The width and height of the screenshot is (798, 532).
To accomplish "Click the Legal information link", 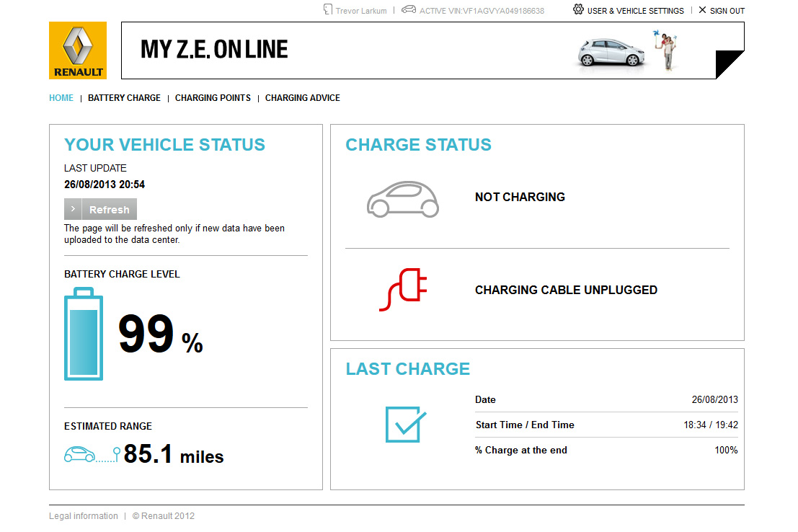I will [x=84, y=515].
